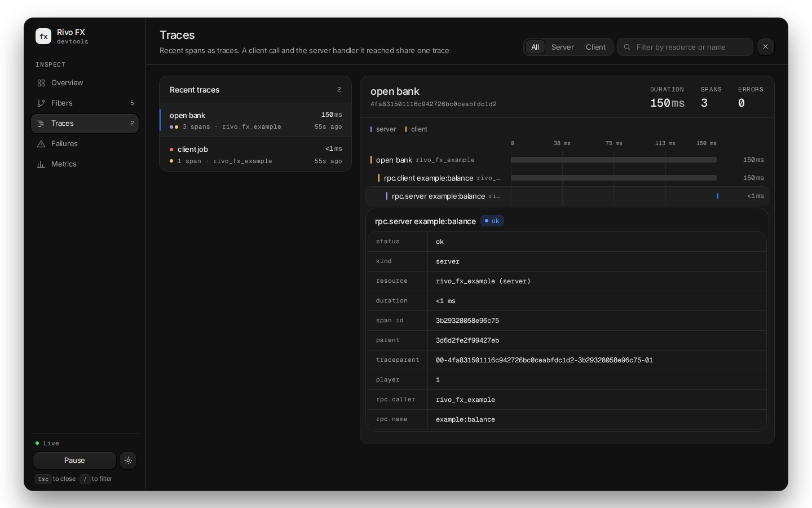Click the rpc.caller value rivo_fx_example
The image size is (812, 508).
pos(465,400)
